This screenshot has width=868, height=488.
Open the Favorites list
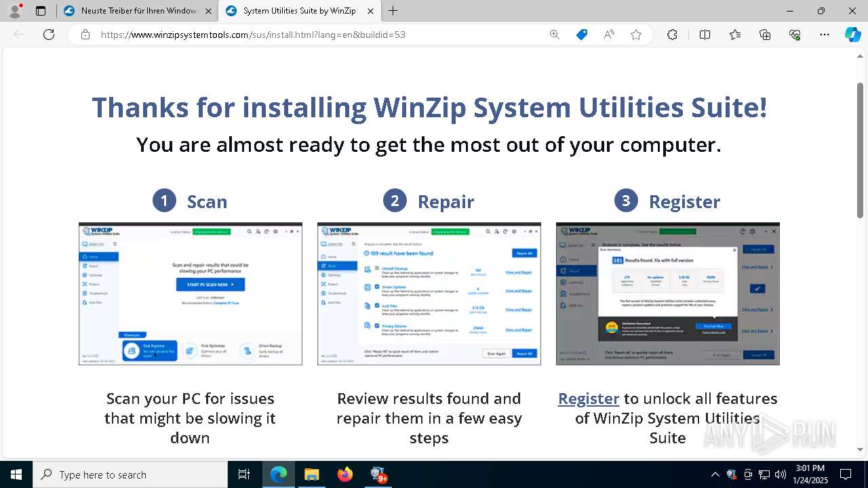click(735, 35)
